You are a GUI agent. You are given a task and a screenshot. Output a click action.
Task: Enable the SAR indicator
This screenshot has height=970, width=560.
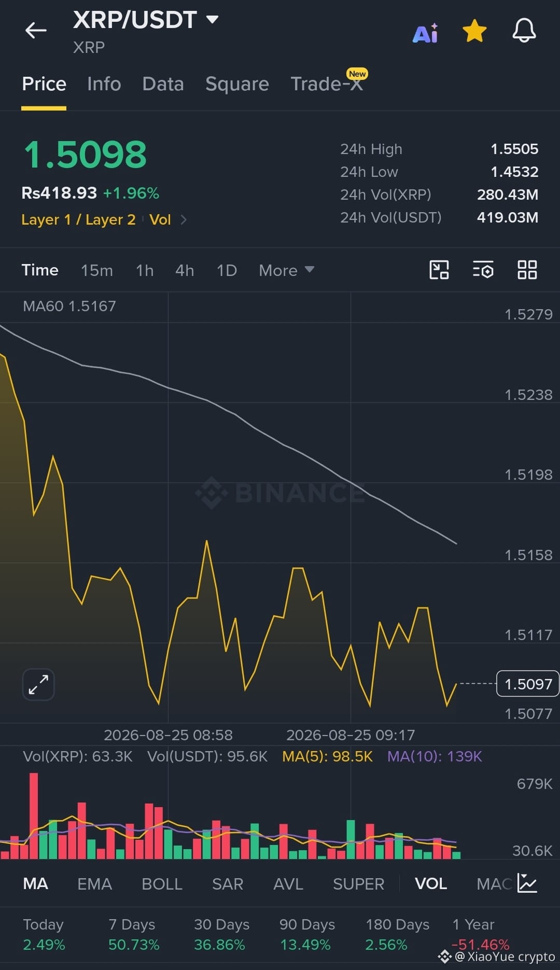pyautogui.click(x=228, y=883)
